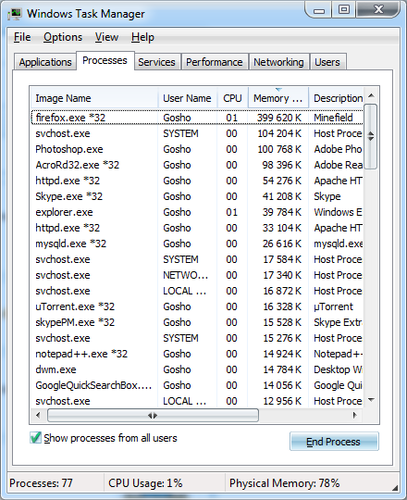Select the firefox.exe *32 process row
This screenshot has height=500, width=407.
pos(197,117)
